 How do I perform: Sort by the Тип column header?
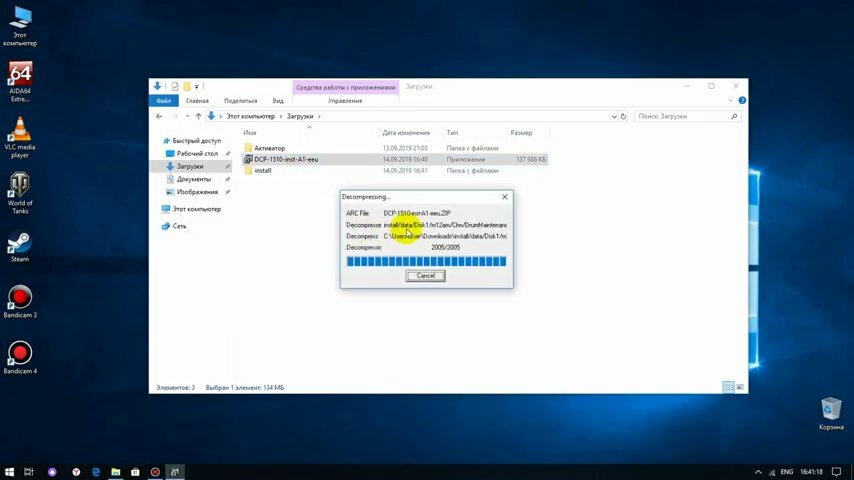pos(452,133)
